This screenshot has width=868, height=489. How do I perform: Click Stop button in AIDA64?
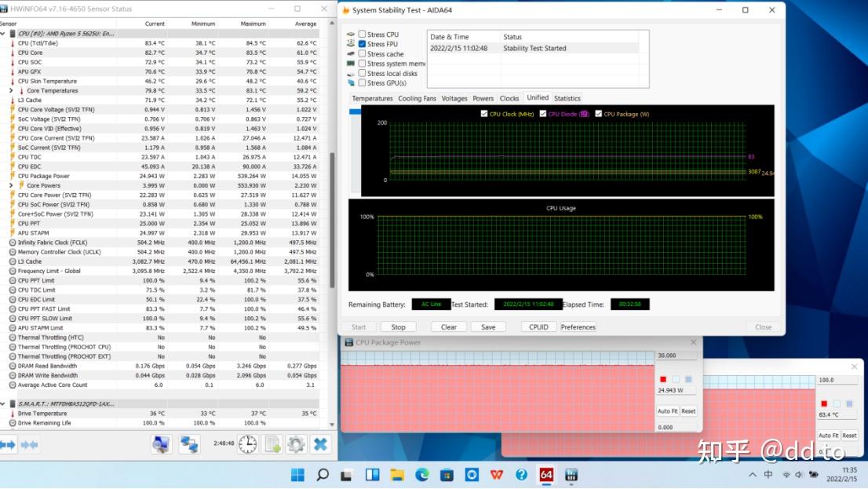tap(398, 327)
